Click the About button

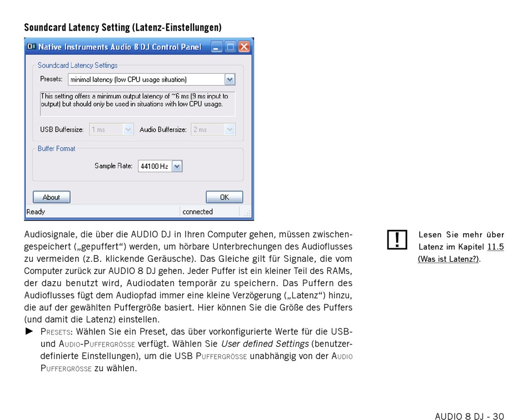click(52, 197)
